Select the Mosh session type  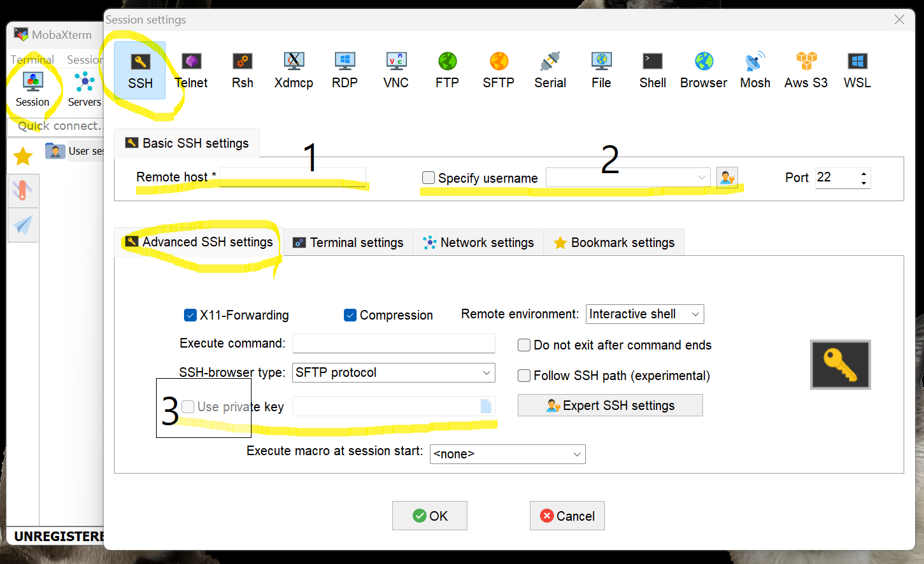755,71
